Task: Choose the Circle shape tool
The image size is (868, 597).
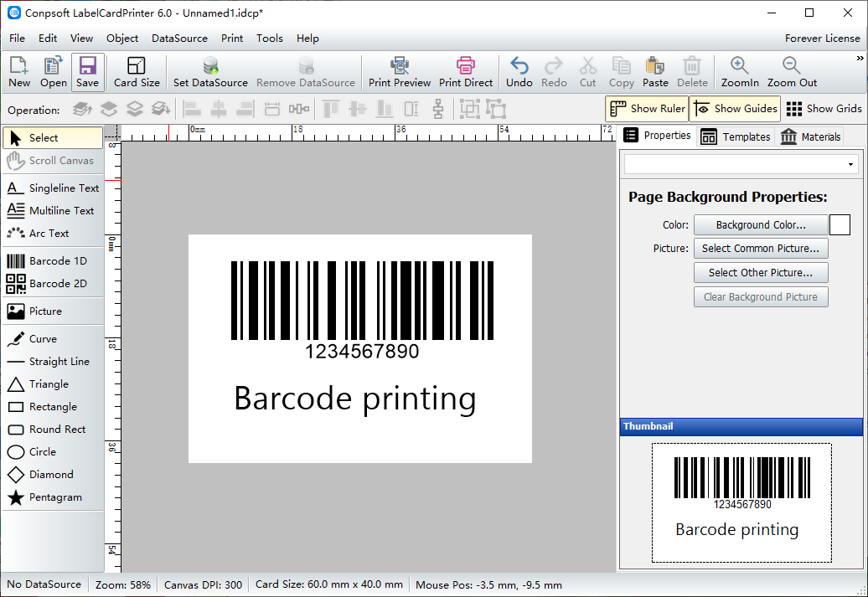Action: (x=53, y=452)
